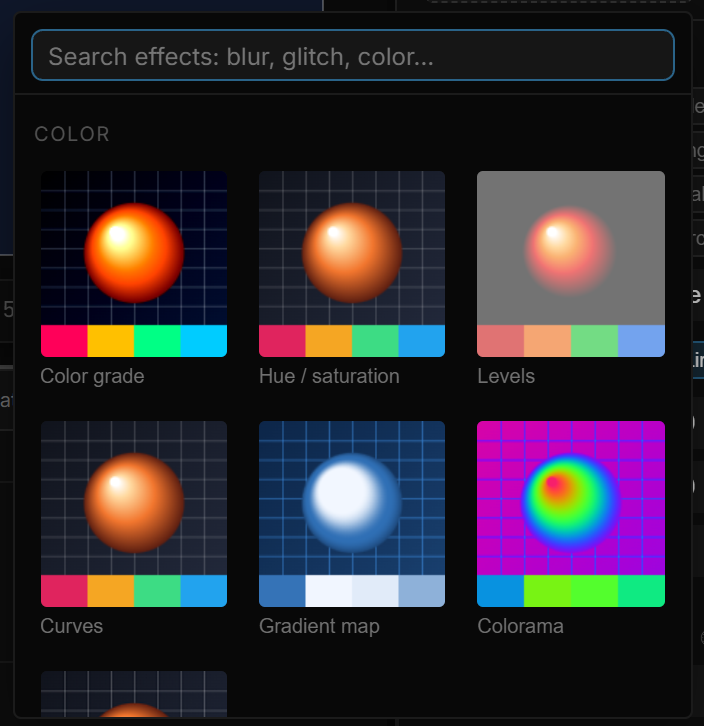Image resolution: width=704 pixels, height=726 pixels.
Task: Select the Colorama effect thumbnail
Action: coord(571,514)
